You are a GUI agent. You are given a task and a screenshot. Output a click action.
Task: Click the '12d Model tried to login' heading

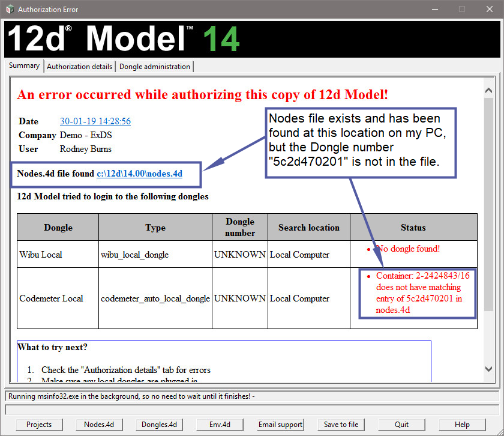113,196
